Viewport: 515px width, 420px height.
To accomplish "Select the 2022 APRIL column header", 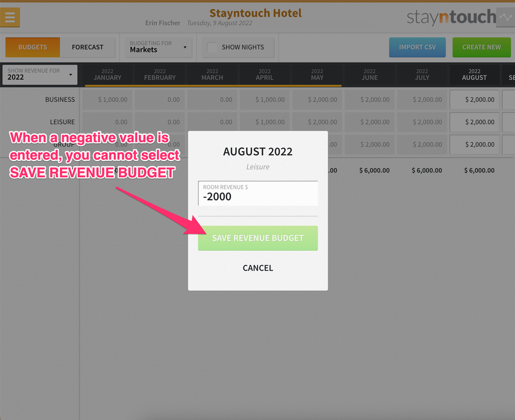I will [264, 74].
